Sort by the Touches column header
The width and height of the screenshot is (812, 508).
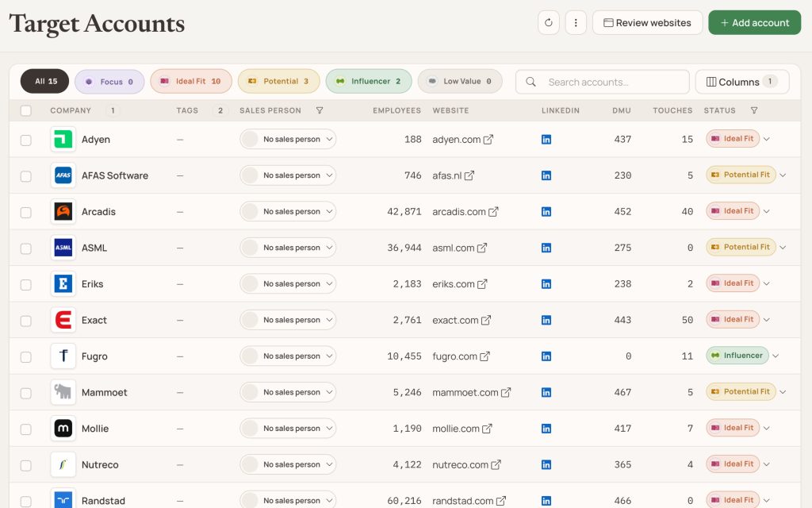pyautogui.click(x=672, y=110)
